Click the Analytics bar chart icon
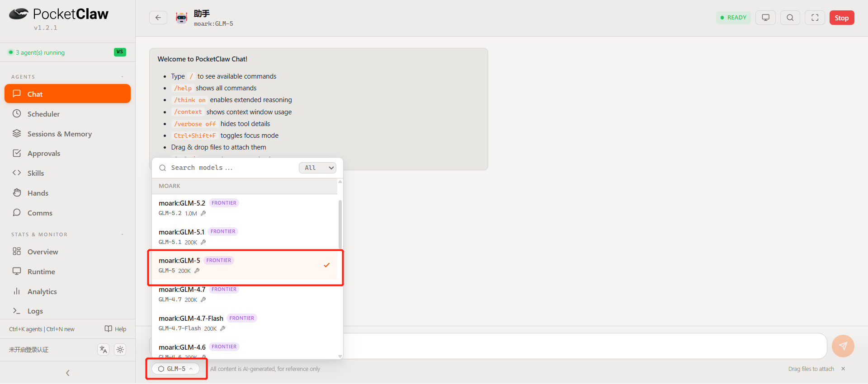The image size is (868, 384). (x=17, y=291)
